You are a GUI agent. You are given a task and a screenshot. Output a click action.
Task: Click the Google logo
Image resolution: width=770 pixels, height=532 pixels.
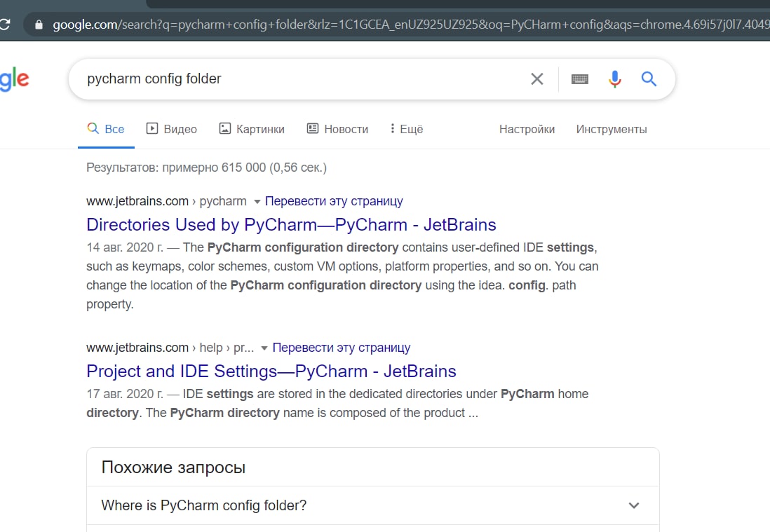tap(14, 79)
